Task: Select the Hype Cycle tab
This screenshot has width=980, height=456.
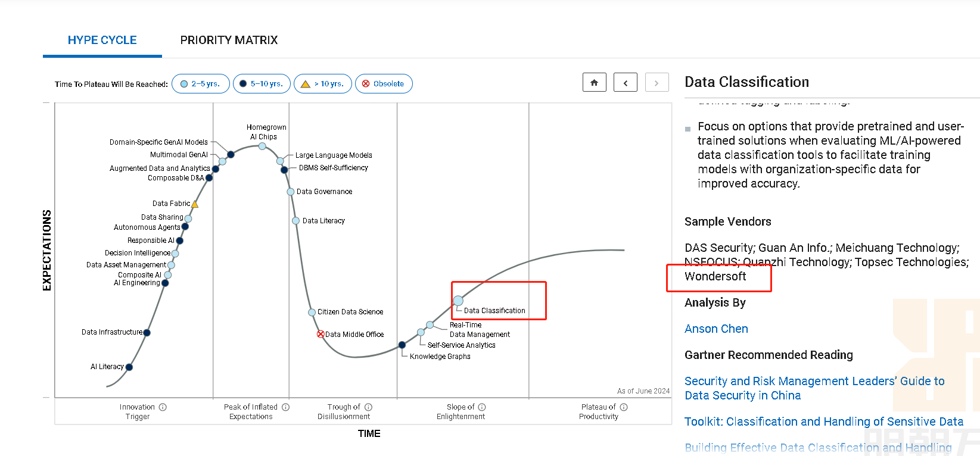Action: 102,40
